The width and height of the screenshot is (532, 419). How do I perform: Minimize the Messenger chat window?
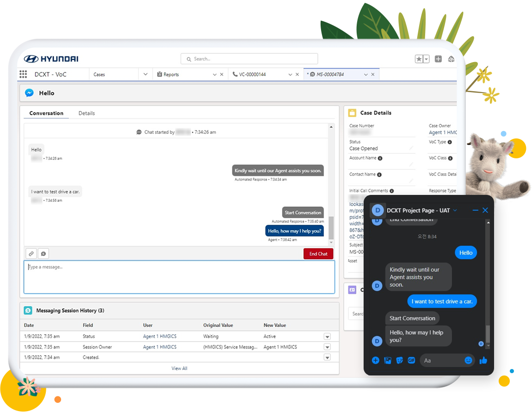pos(476,210)
